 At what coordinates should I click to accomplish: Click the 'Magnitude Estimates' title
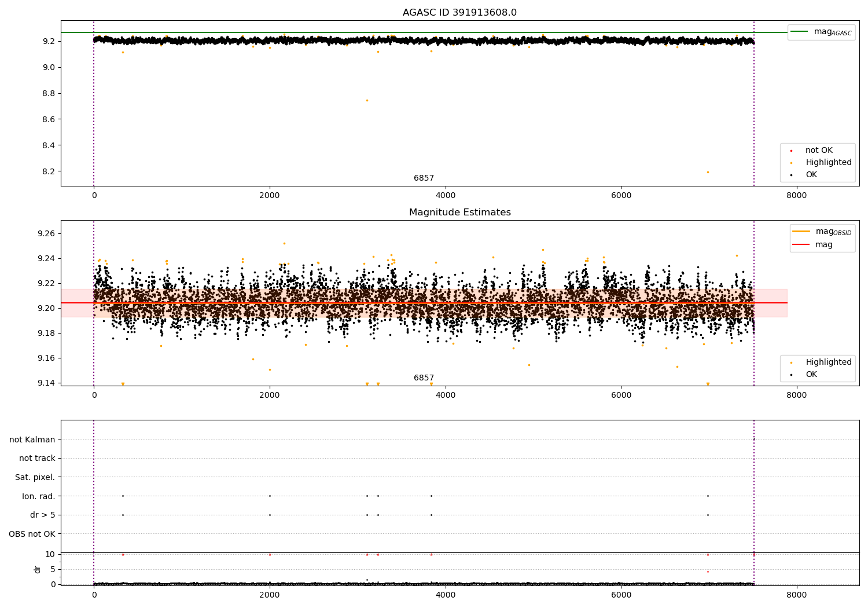[459, 213]
